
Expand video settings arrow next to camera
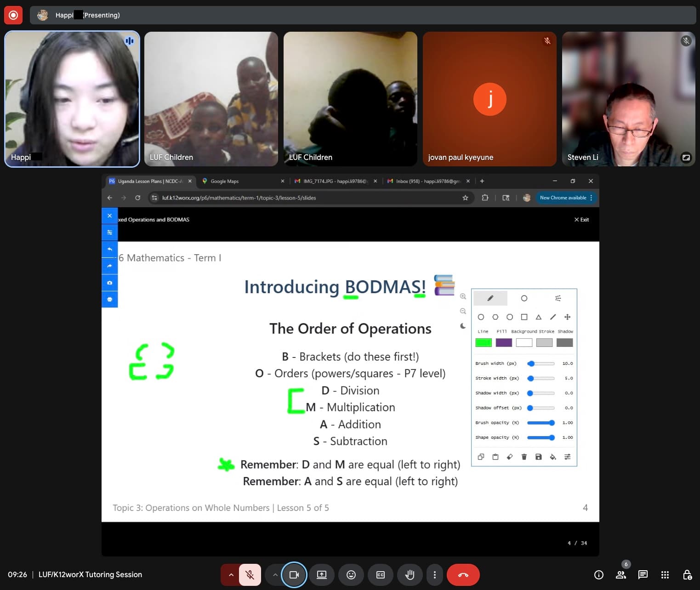[x=275, y=574]
